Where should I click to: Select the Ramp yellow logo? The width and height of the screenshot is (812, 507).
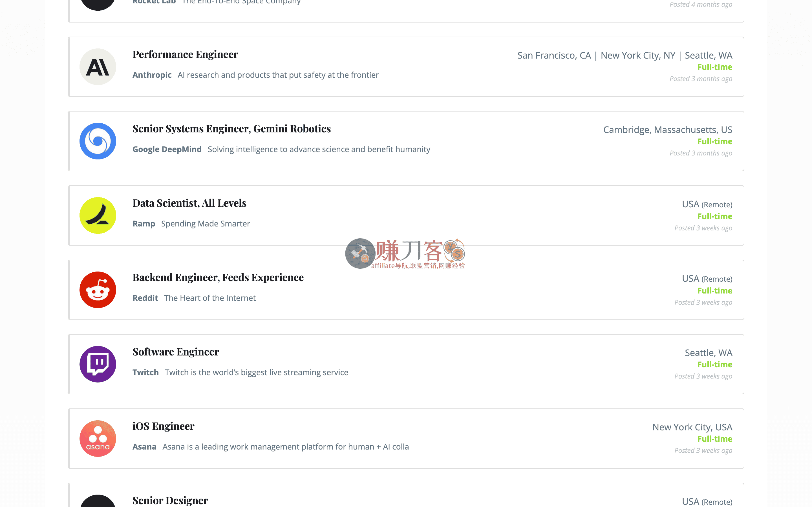(98, 215)
